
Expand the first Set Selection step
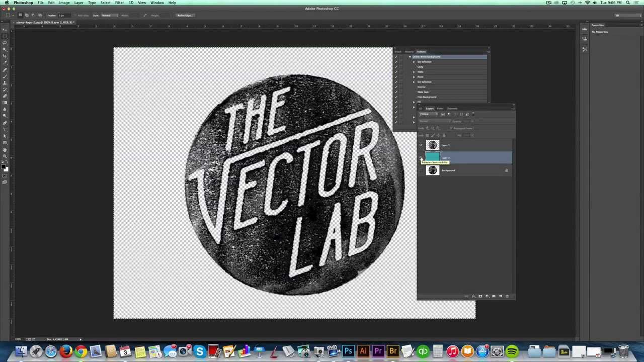point(414,62)
